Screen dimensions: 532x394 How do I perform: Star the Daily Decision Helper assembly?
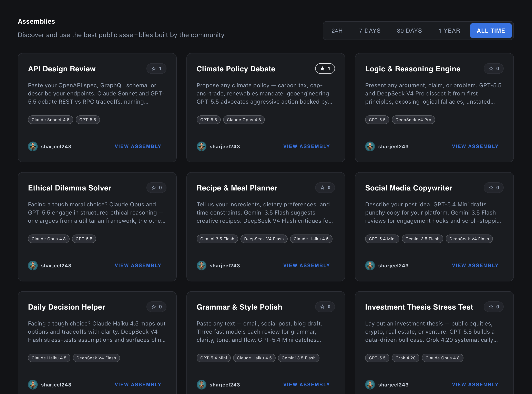coord(156,307)
